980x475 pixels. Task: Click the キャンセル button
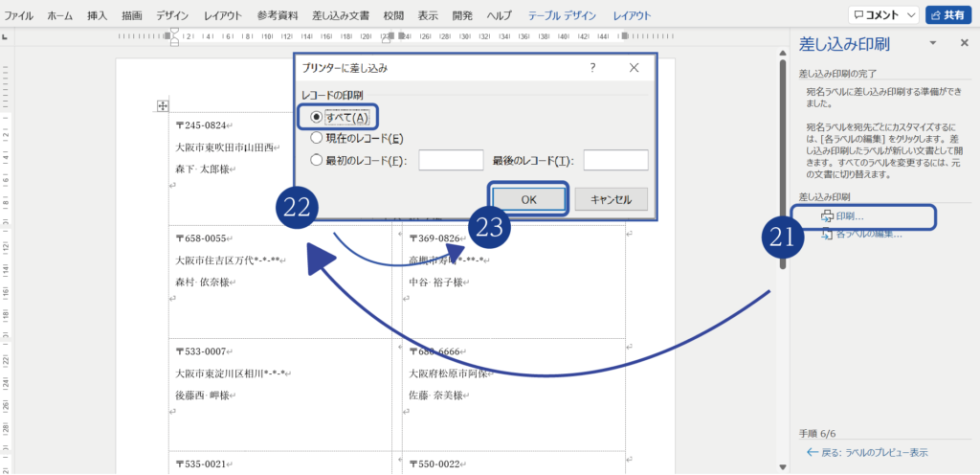point(611,199)
